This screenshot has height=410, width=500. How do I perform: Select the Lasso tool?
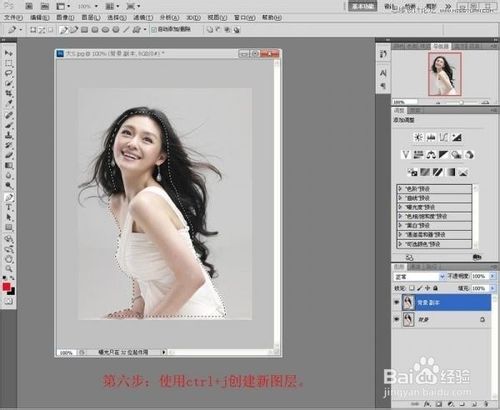click(9, 73)
